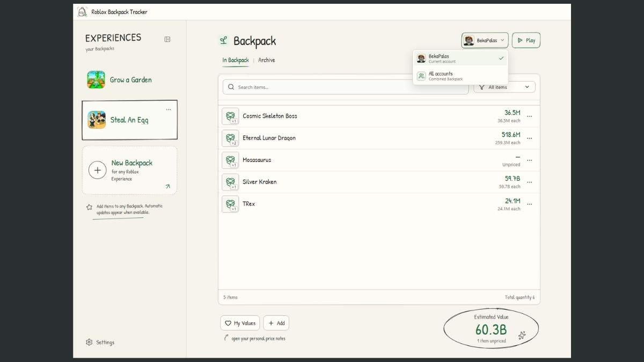Click the Add button below the list
The height and width of the screenshot is (362, 644).
pyautogui.click(x=276, y=323)
